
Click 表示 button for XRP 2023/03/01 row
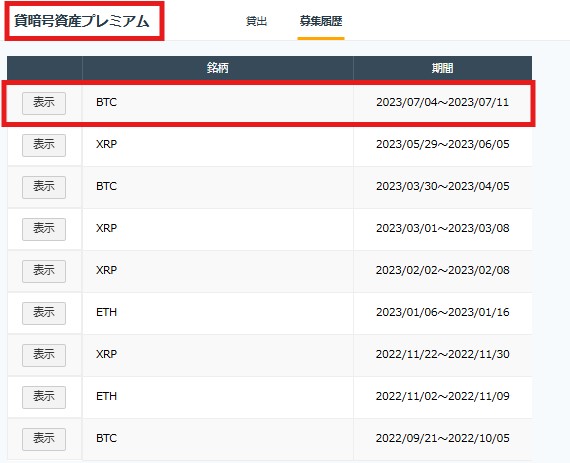pyautogui.click(x=44, y=229)
